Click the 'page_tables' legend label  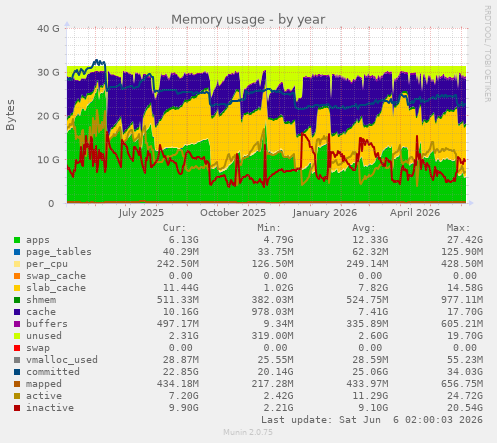(59, 252)
